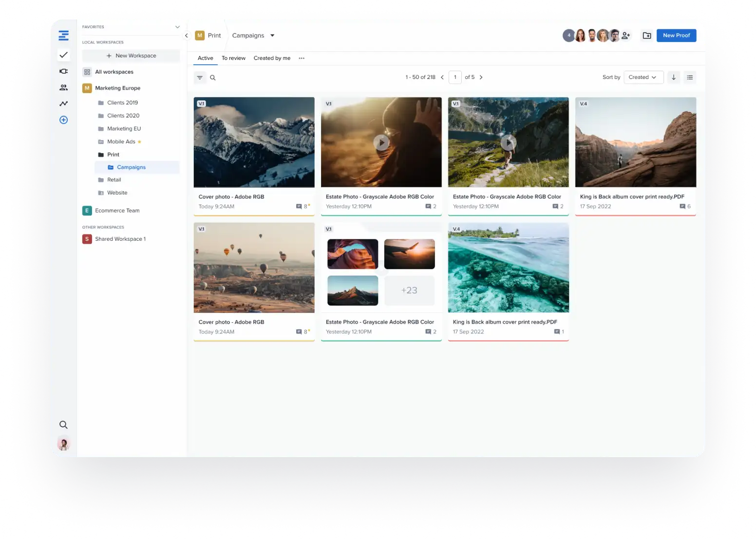Click the new folder icon in header
This screenshot has height=539, width=756.
(x=647, y=36)
